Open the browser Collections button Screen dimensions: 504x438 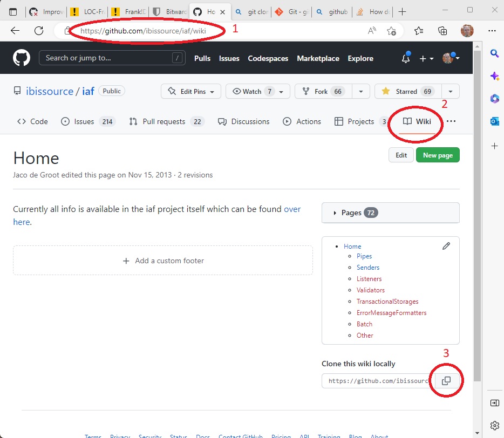(x=442, y=31)
